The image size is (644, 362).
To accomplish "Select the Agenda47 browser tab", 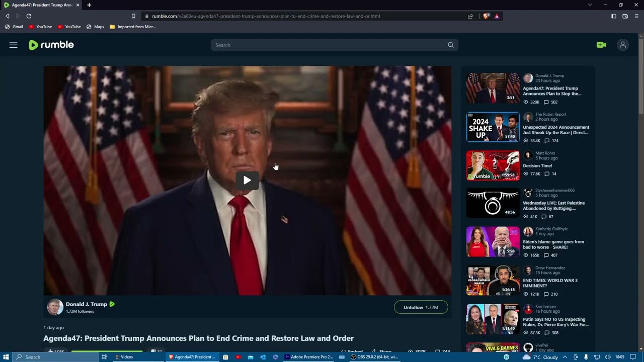I will 41,5.
